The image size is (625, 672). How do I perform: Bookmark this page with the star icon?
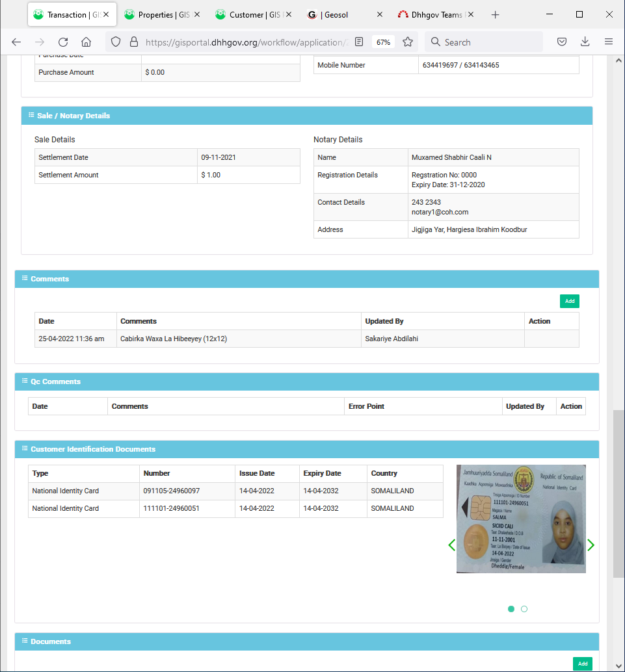[x=408, y=42]
